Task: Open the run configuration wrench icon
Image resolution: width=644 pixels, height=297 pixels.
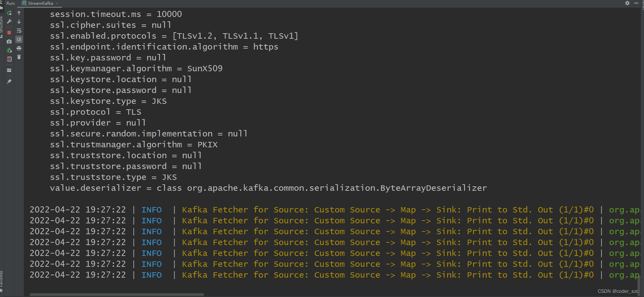Action: click(x=9, y=22)
